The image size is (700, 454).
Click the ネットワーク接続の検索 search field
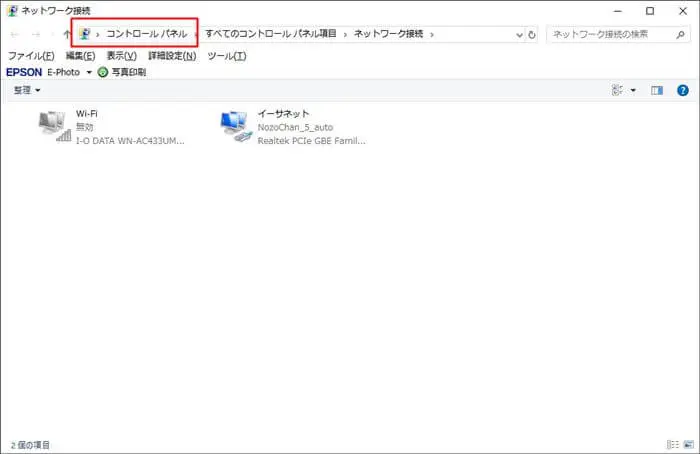click(x=610, y=34)
